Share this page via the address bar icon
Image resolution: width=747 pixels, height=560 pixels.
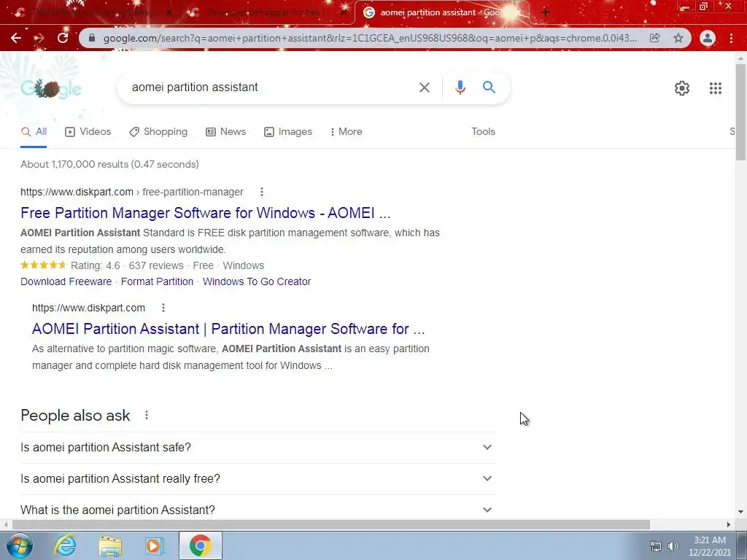coord(655,38)
